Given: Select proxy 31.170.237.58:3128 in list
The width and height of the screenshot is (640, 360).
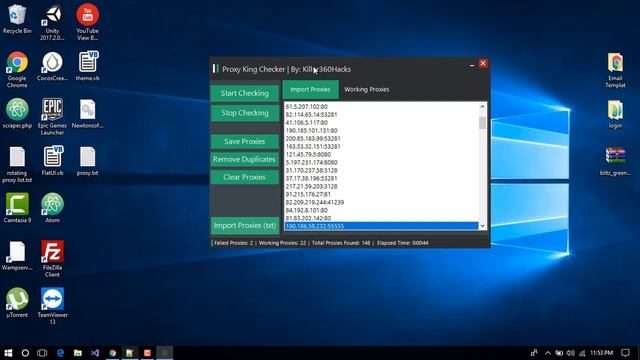Looking at the screenshot, I should coord(381,170).
